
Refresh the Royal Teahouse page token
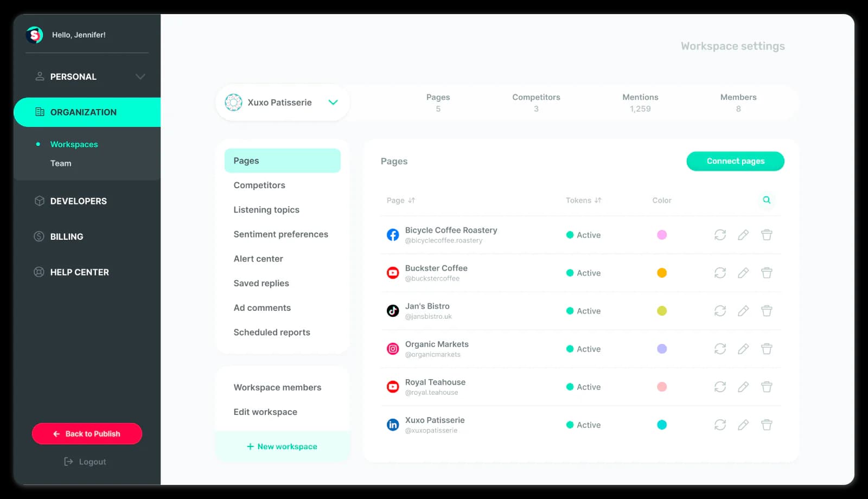720,387
